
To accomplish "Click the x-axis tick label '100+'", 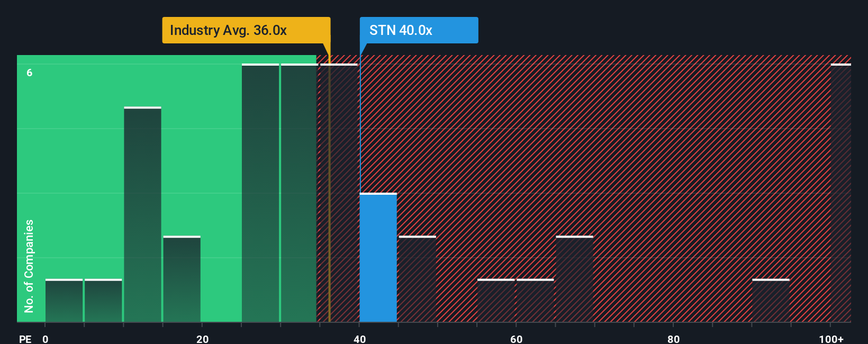I will (x=831, y=339).
